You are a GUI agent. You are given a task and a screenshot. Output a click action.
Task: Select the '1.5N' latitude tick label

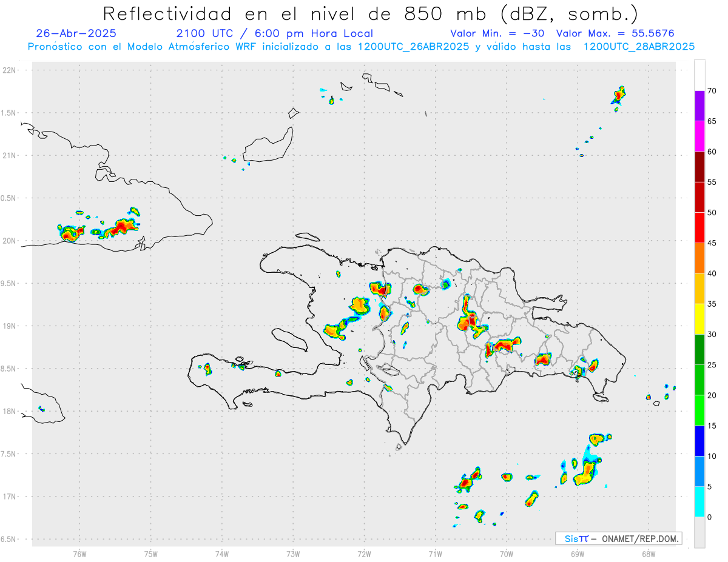pyautogui.click(x=8, y=113)
